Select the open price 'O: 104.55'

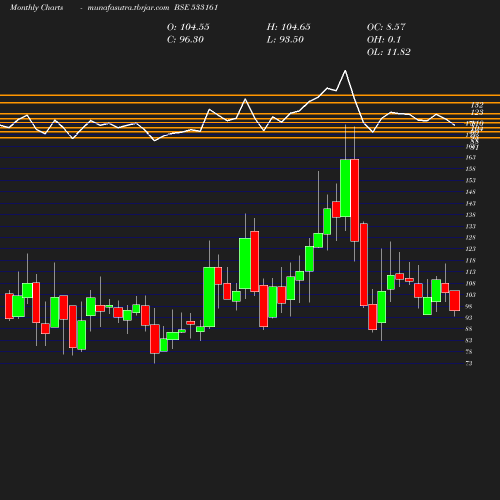pyautogui.click(x=188, y=27)
